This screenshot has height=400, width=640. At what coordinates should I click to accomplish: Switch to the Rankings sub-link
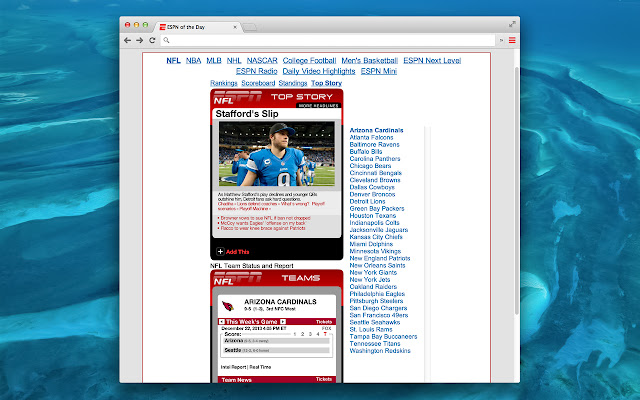click(224, 83)
